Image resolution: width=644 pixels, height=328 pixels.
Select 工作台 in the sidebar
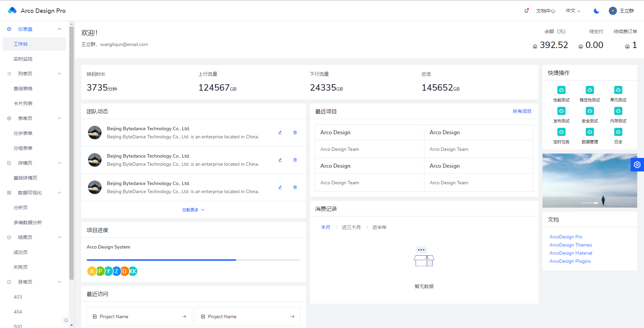34,44
